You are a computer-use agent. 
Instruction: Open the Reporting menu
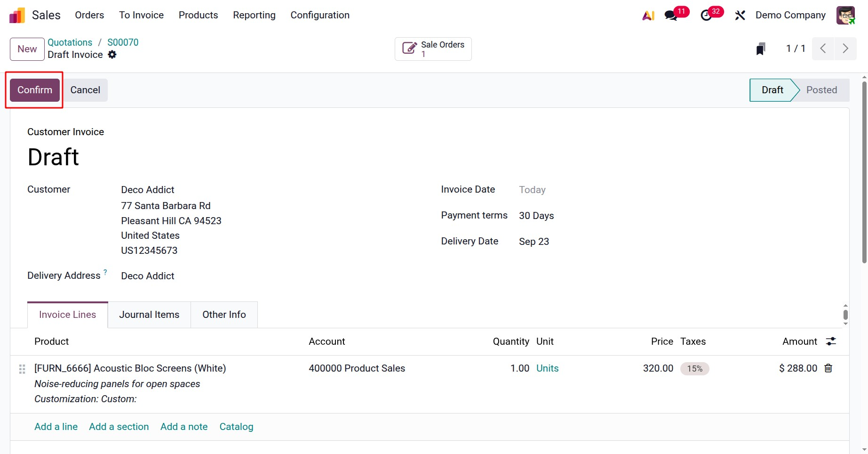(254, 15)
